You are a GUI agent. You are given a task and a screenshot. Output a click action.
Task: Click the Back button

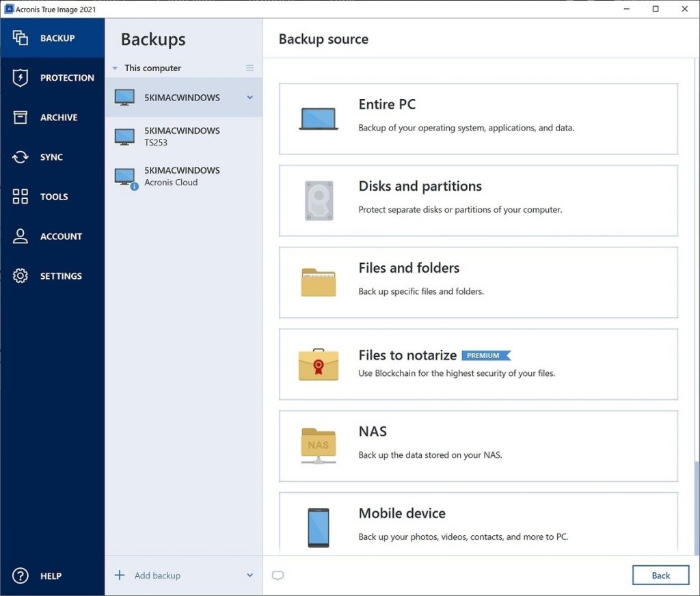pos(660,575)
